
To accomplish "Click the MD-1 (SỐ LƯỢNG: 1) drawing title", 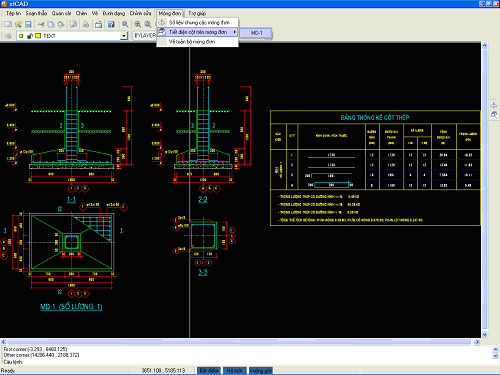I will click(x=71, y=307).
